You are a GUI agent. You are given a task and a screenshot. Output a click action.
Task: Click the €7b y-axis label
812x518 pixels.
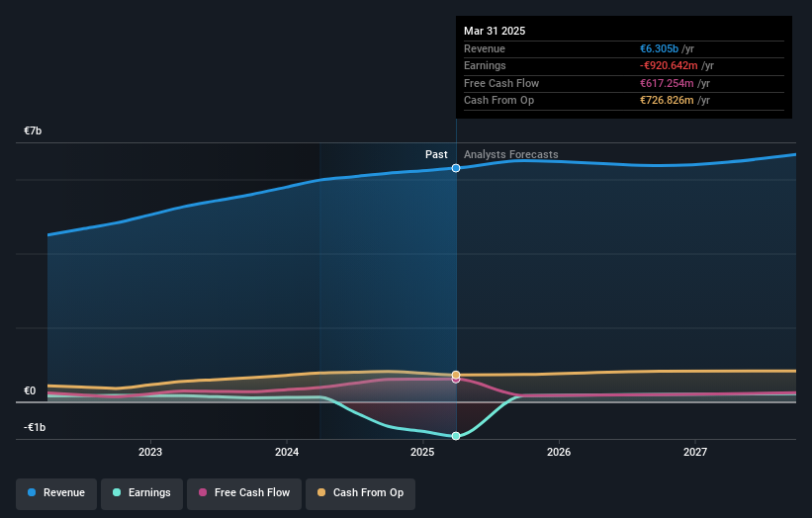pos(33,130)
